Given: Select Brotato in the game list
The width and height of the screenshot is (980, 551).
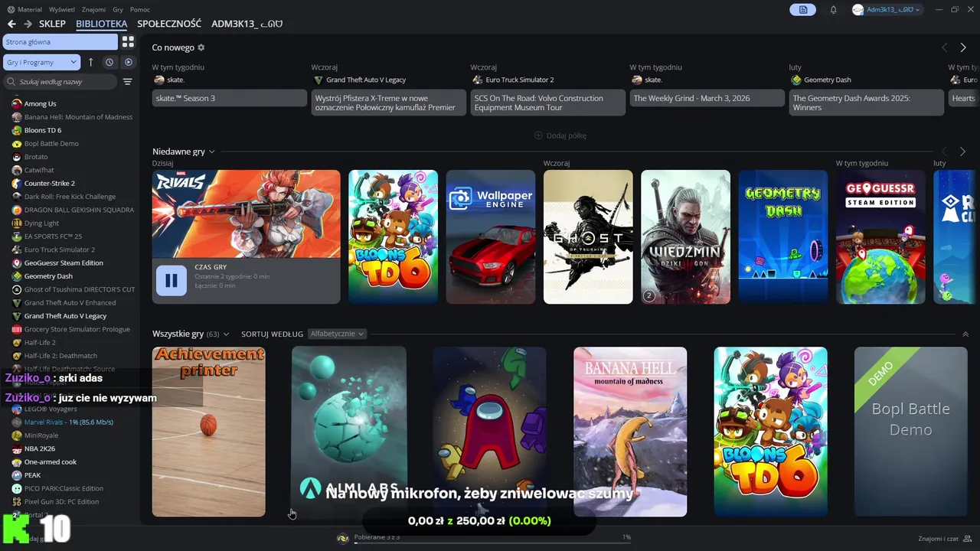Looking at the screenshot, I should [36, 157].
